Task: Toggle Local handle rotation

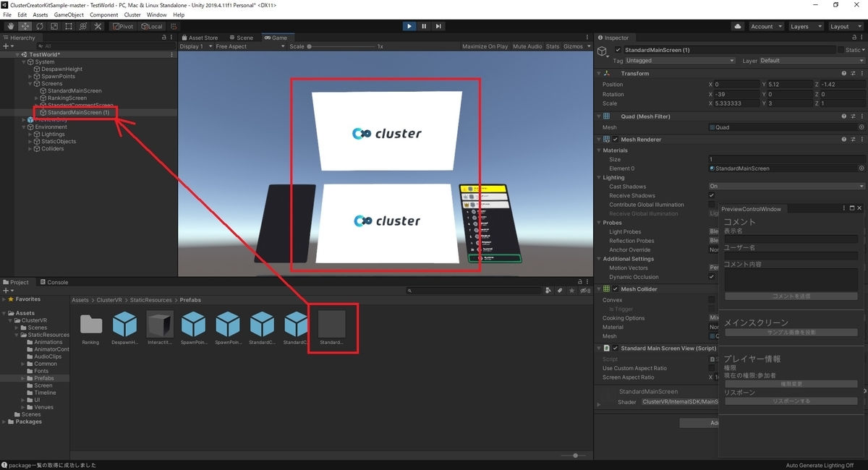Action: click(152, 27)
